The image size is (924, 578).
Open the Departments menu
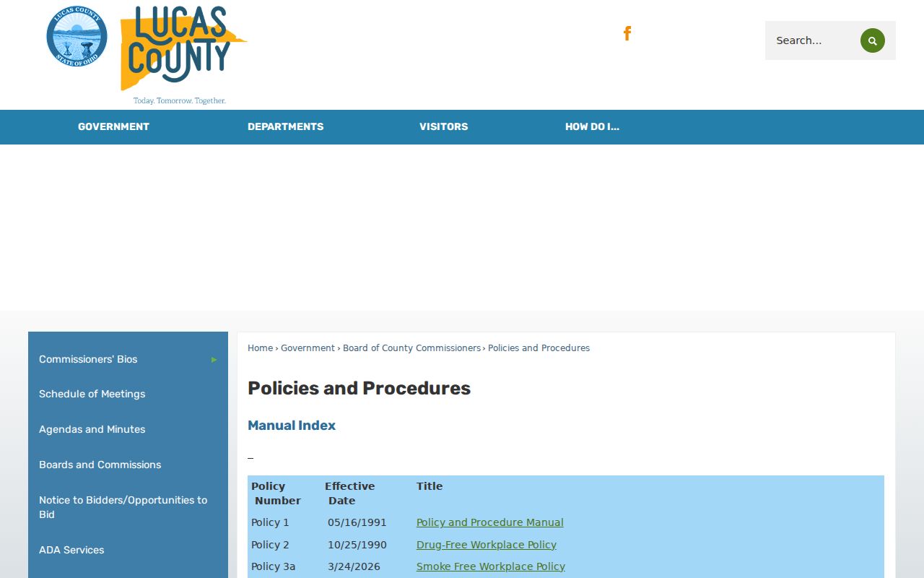[286, 127]
